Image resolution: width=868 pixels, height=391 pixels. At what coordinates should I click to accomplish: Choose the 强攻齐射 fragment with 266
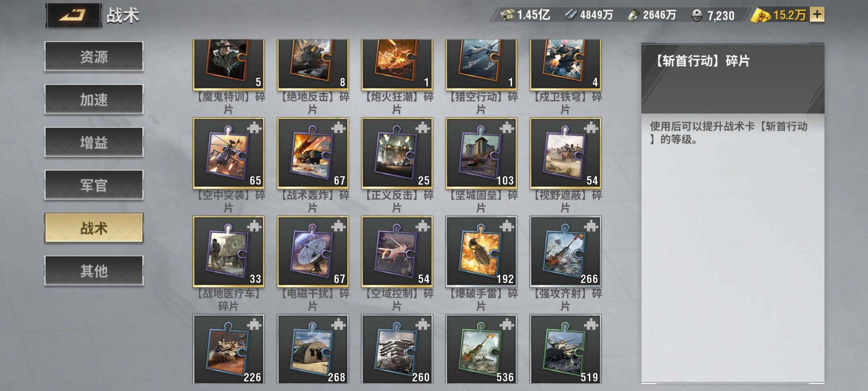[x=566, y=252]
